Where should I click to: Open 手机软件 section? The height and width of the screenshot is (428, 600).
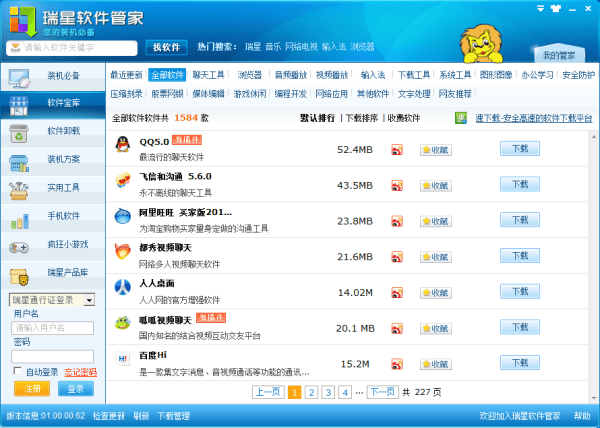click(53, 217)
